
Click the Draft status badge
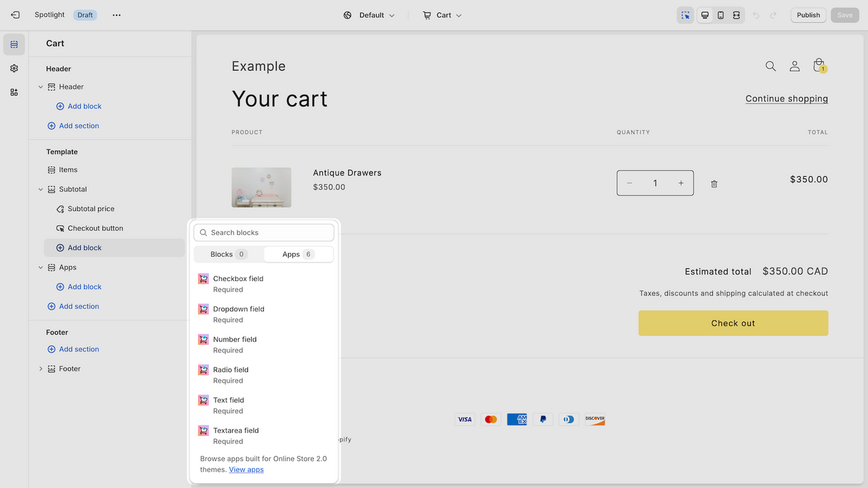pos(85,15)
